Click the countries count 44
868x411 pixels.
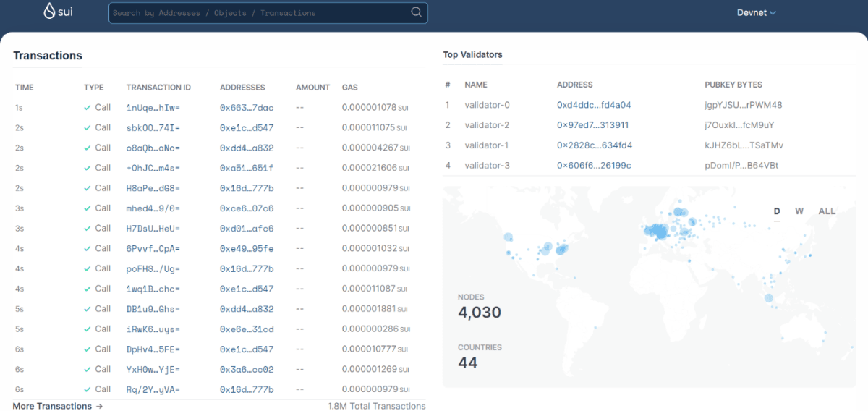pyautogui.click(x=468, y=363)
